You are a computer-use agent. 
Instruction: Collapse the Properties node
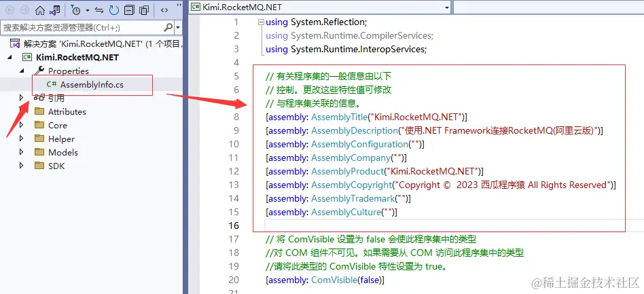click(x=22, y=71)
